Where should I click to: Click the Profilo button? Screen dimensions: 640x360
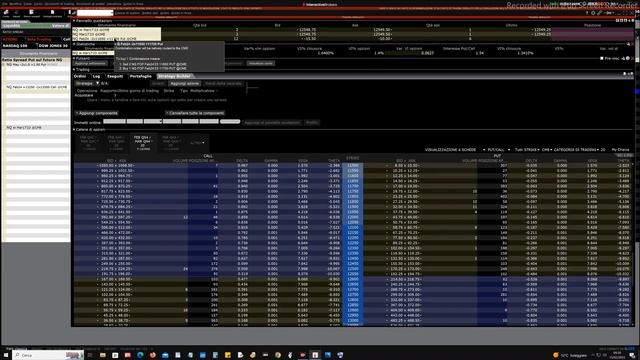click(x=312, y=122)
